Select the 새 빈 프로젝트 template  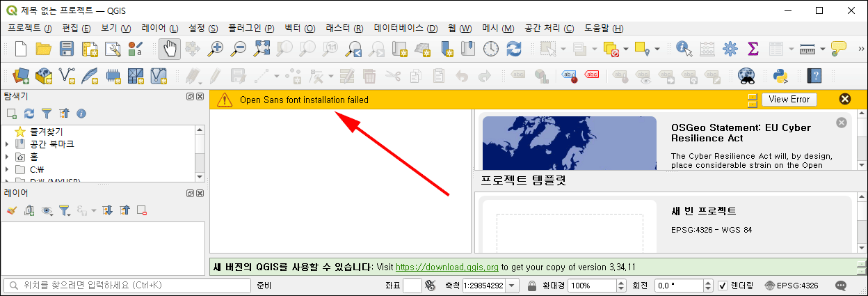pyautogui.click(x=664, y=224)
